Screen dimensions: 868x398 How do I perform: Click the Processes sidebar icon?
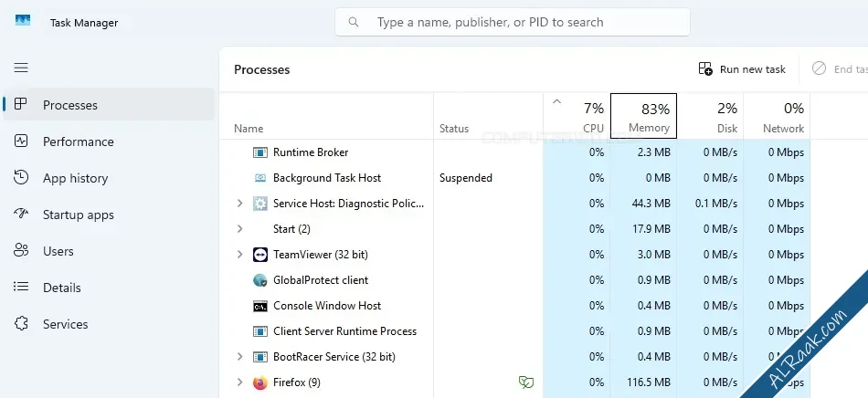point(20,104)
